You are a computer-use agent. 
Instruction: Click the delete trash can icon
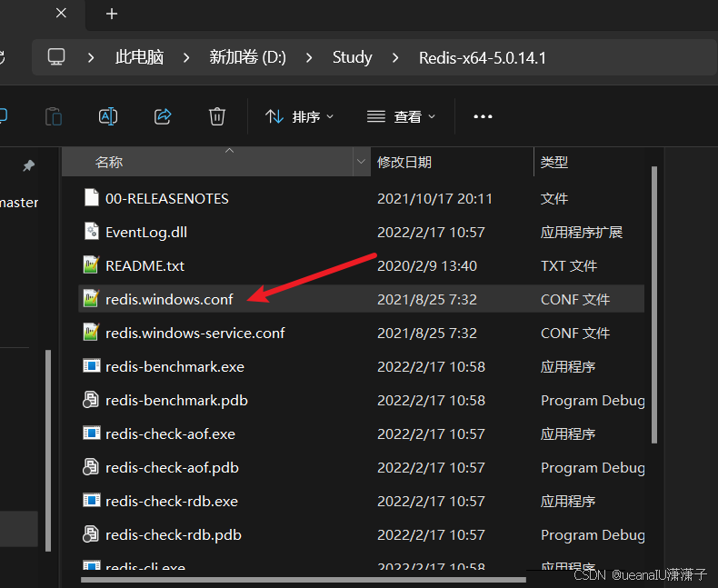(217, 116)
